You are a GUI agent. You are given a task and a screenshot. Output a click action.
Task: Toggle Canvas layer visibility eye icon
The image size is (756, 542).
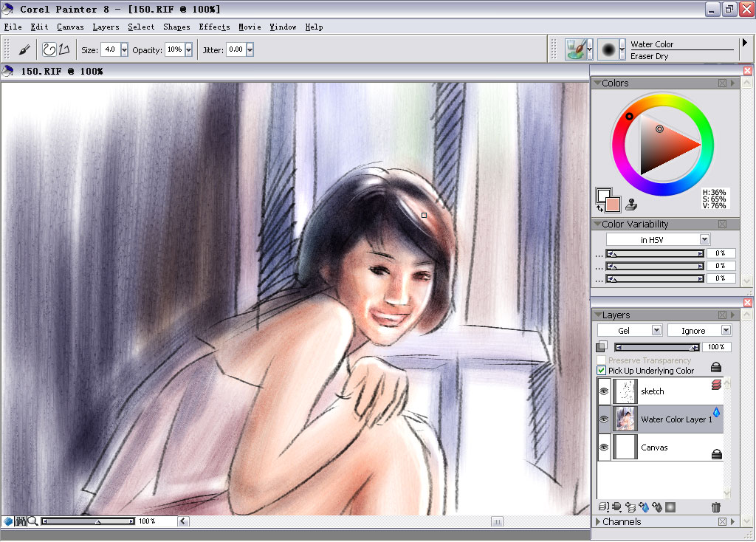pyautogui.click(x=604, y=447)
